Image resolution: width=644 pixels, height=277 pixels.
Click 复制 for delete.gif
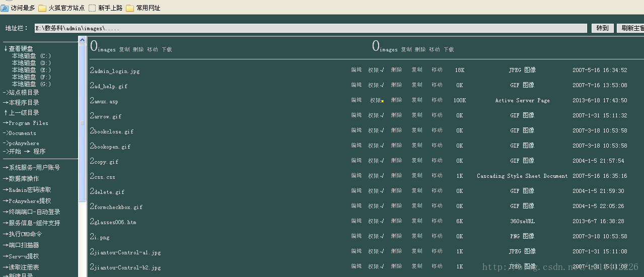click(417, 191)
